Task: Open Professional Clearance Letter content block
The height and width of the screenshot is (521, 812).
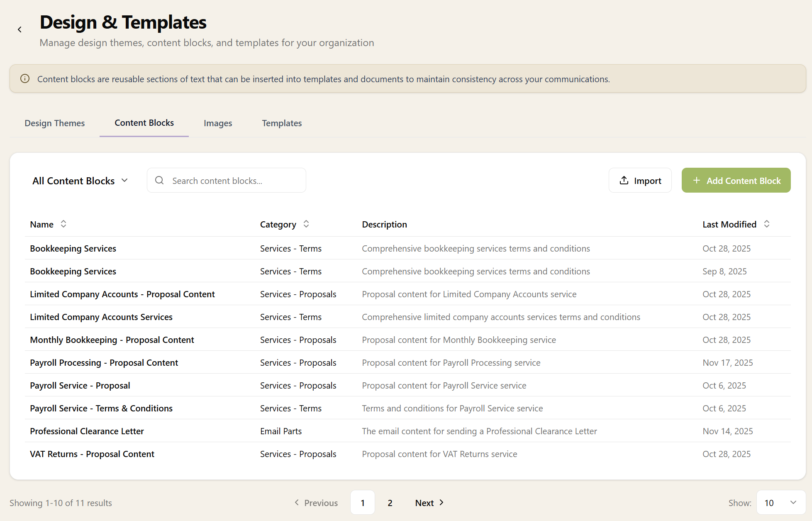Action: (87, 431)
